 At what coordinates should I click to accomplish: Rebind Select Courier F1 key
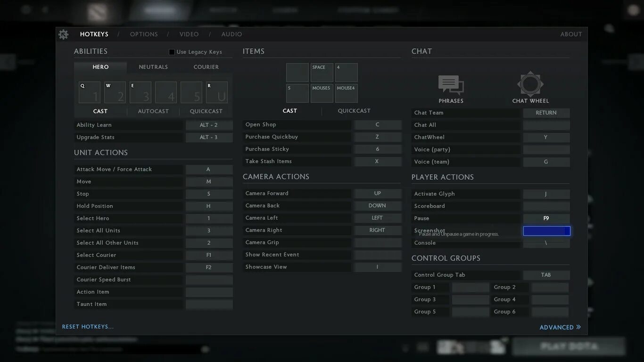(209, 255)
